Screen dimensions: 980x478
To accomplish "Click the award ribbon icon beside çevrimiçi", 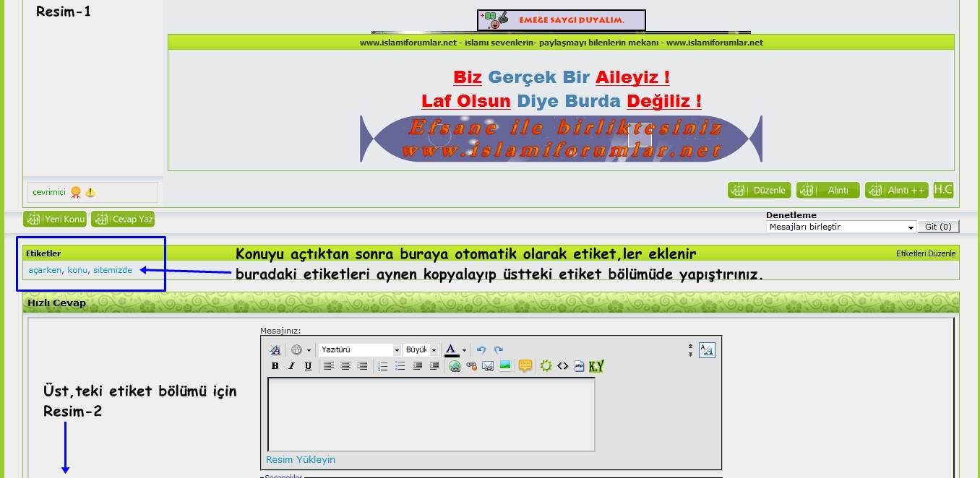I will pos(76,193).
